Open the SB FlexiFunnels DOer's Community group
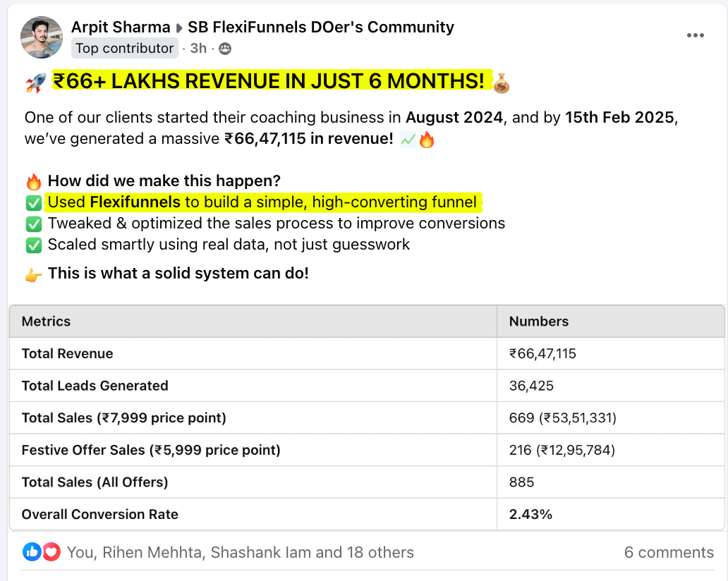 point(320,27)
